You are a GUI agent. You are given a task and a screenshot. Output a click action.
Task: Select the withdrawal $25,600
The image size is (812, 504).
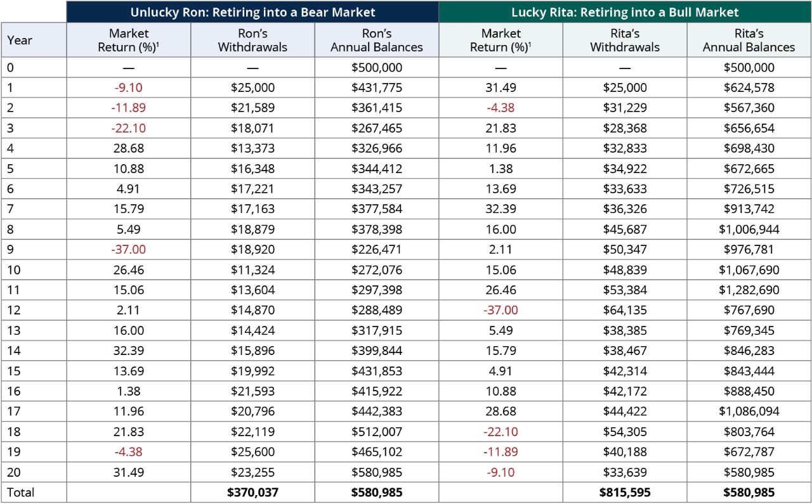252,452
